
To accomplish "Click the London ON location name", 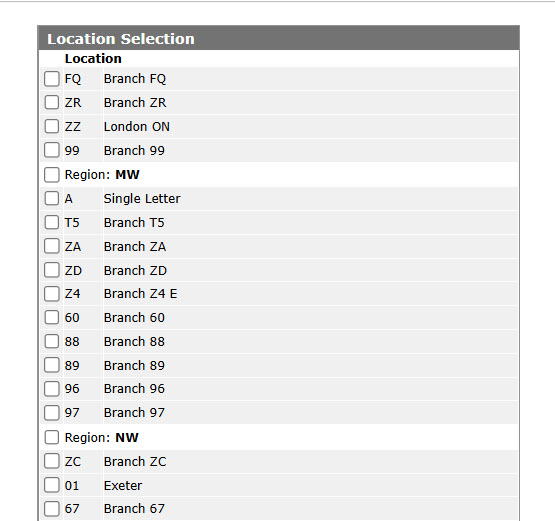I will pos(137,127).
